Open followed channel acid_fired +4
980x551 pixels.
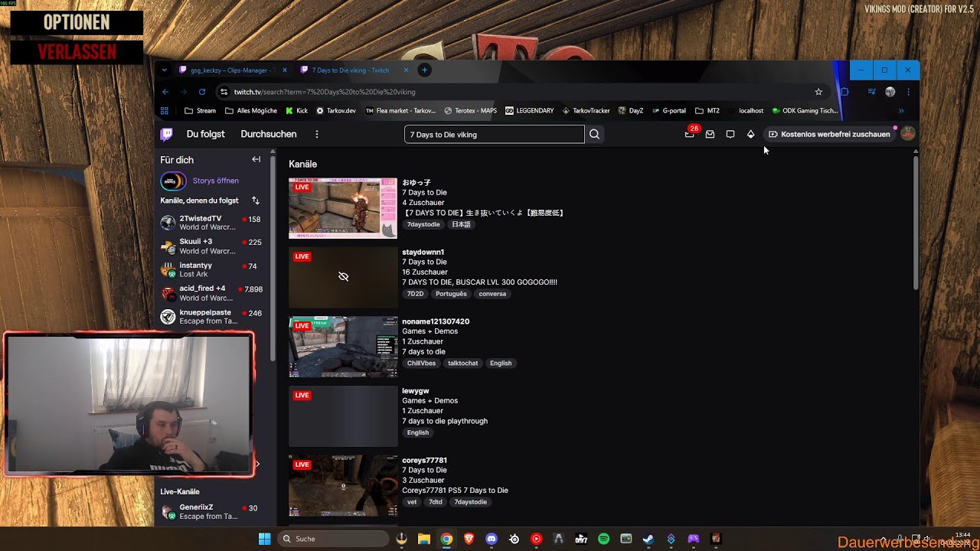coord(213,293)
